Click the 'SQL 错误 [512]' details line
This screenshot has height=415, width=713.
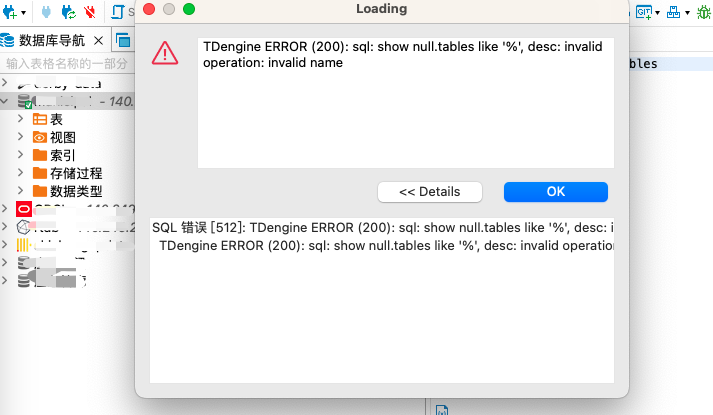(382, 227)
